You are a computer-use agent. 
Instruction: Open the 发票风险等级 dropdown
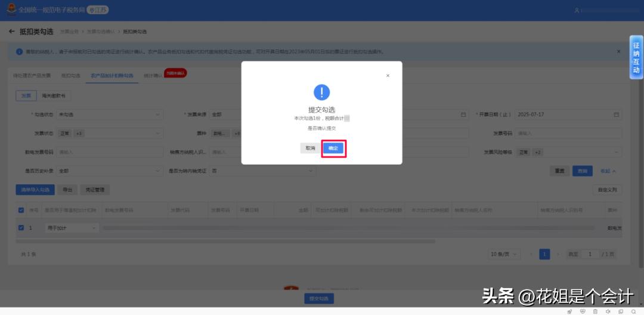pos(568,152)
